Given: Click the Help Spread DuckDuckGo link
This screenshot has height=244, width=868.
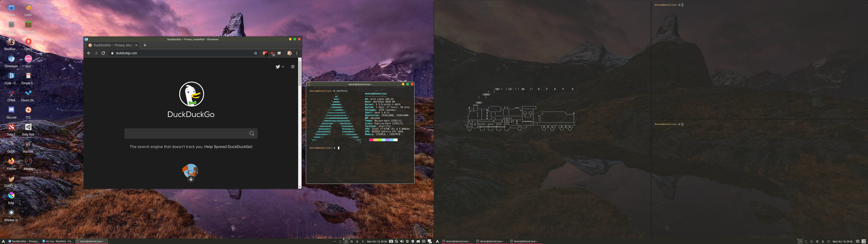Looking at the screenshot, I should [x=228, y=147].
